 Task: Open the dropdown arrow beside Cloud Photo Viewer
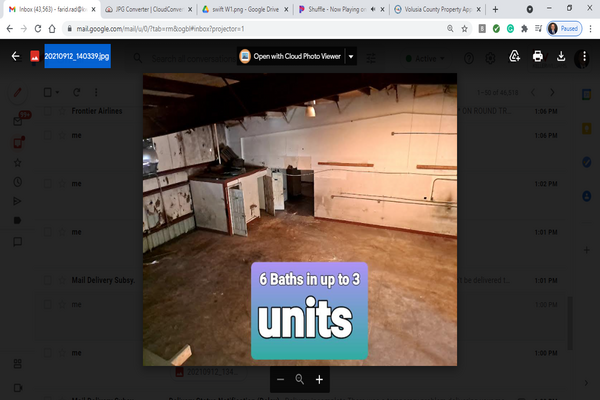pos(351,57)
